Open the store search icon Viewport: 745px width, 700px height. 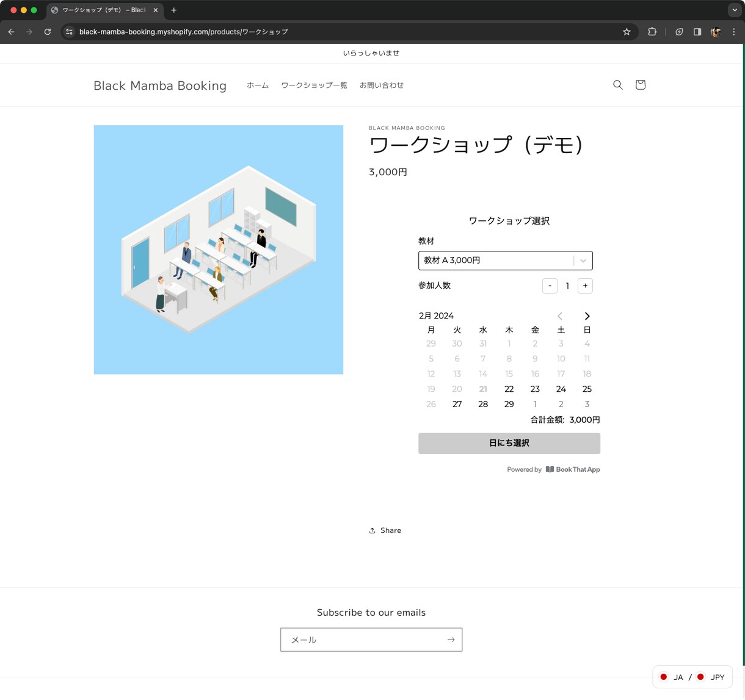click(x=618, y=85)
